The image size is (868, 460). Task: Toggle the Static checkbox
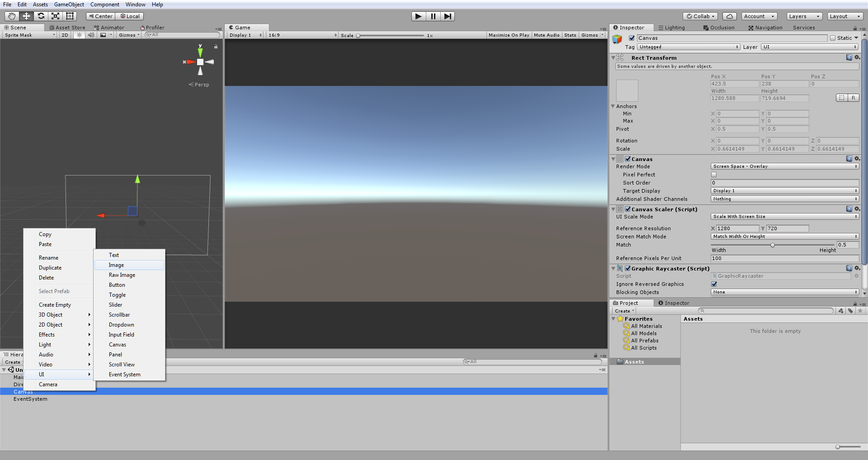coord(833,38)
